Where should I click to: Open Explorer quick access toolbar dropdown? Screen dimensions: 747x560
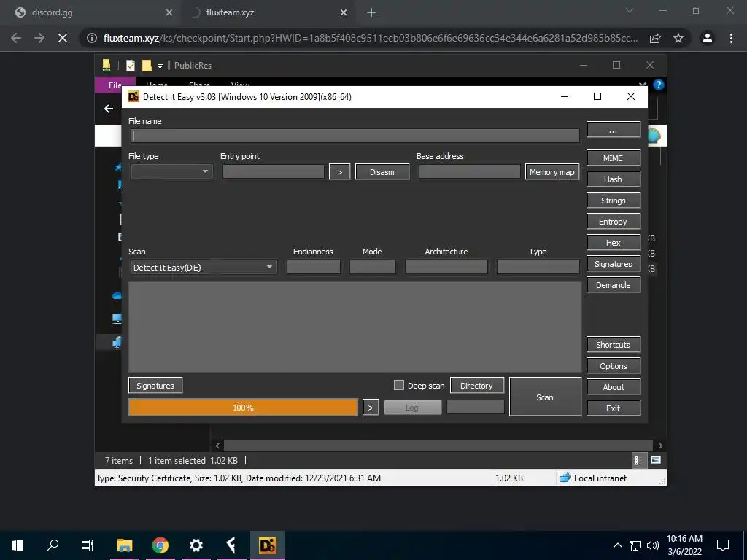point(160,66)
